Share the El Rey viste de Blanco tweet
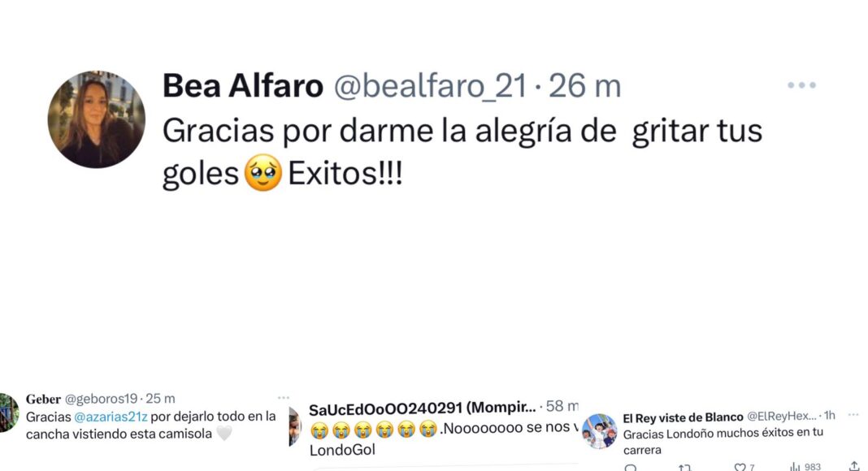 854,467
